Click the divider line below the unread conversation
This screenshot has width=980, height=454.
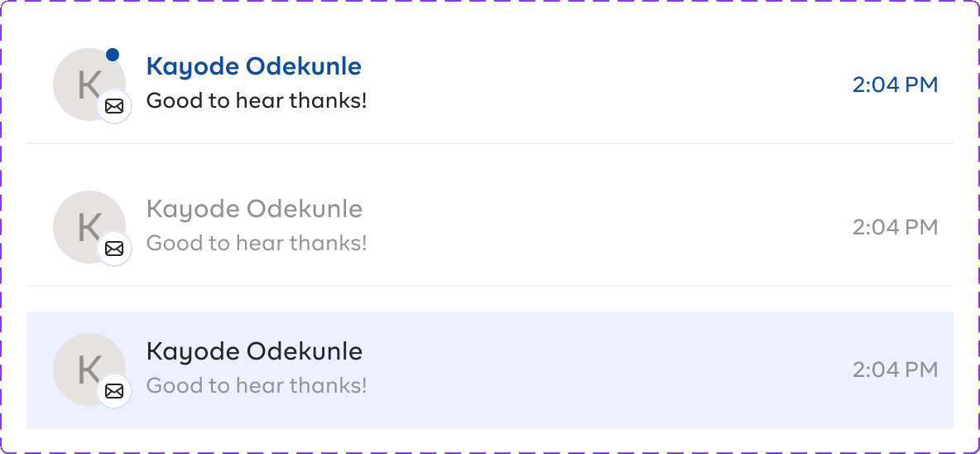(490, 143)
